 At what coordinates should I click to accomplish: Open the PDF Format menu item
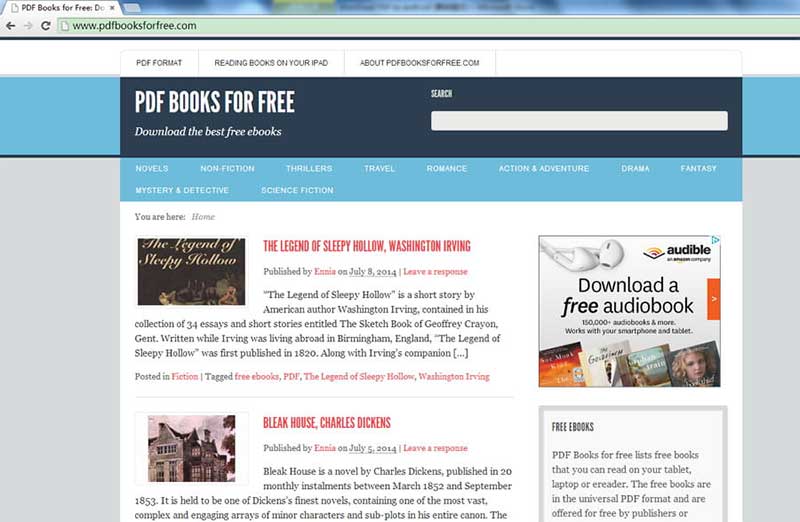159,63
